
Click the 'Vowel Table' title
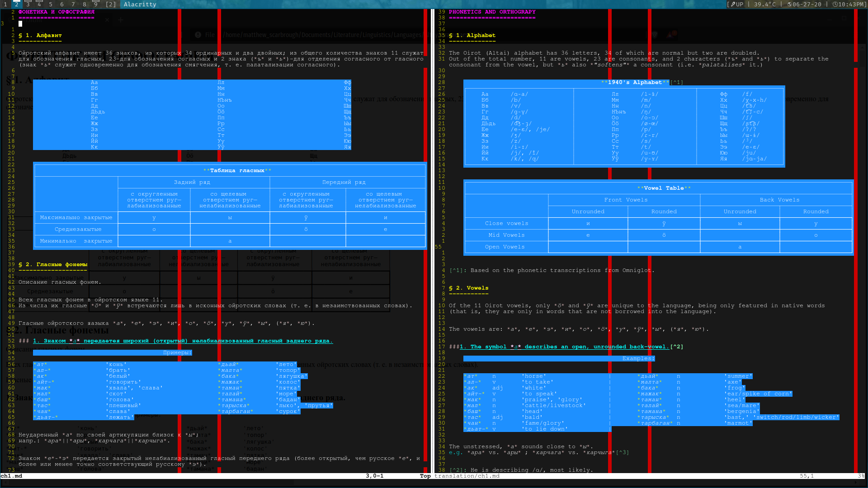pyautogui.click(x=664, y=188)
